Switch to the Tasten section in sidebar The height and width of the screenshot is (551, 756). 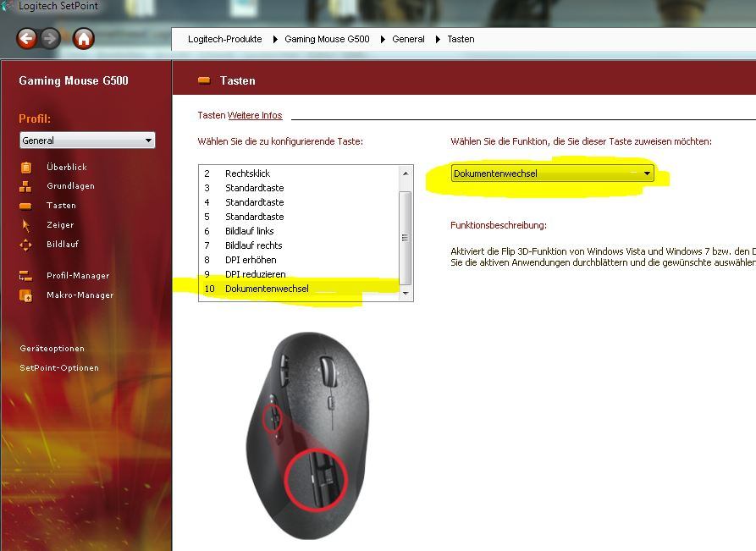[x=61, y=206]
